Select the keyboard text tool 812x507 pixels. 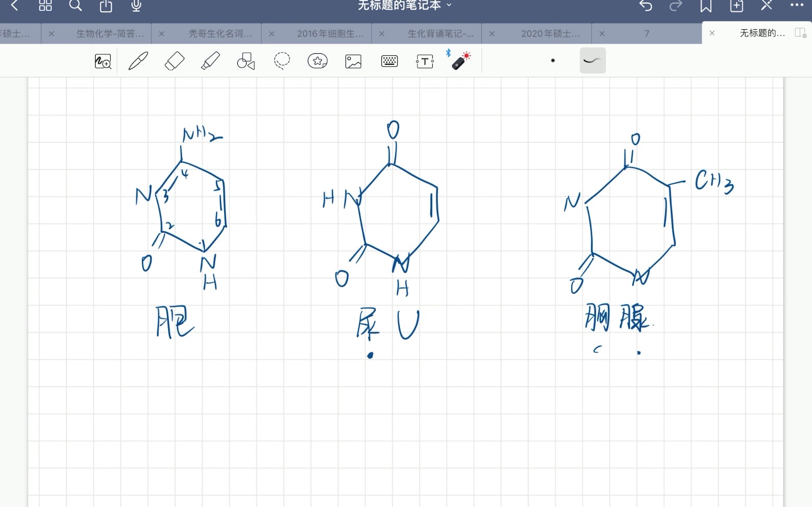389,62
